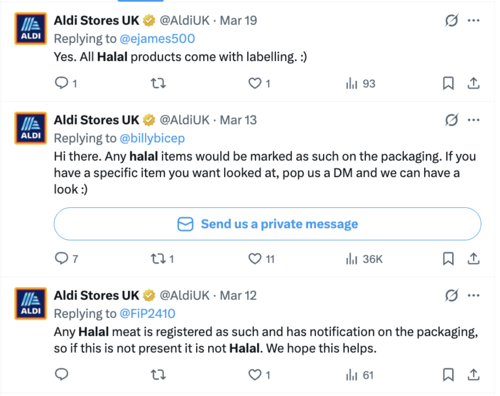
Task: View analytics showing 36K views
Action: pos(364,259)
